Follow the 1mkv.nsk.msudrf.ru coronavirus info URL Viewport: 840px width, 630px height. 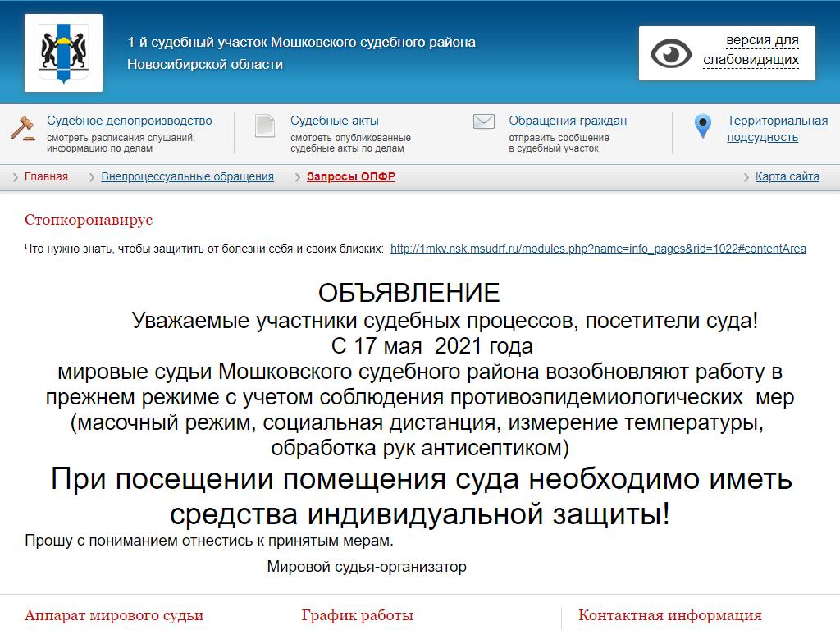coord(598,249)
